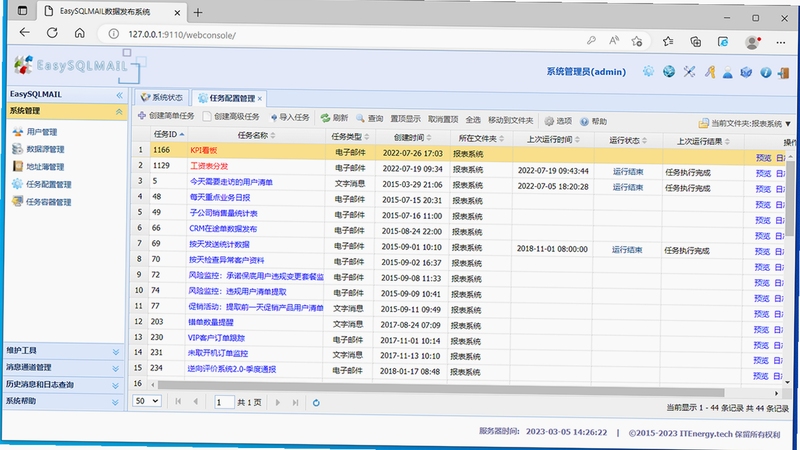
Task: Expand the 系统帮助 section
Action: 116,402
